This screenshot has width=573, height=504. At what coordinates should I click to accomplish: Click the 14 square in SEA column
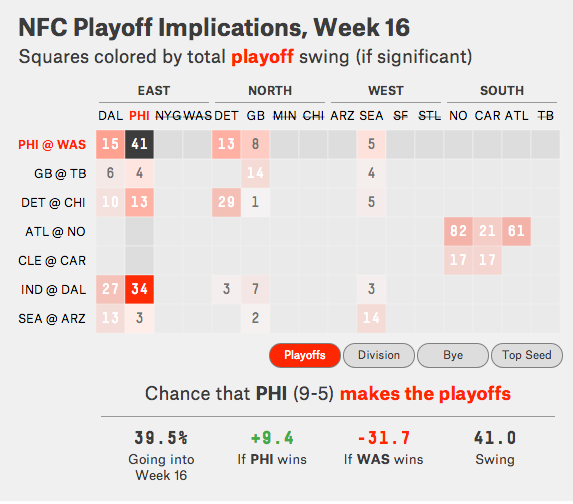coord(371,318)
